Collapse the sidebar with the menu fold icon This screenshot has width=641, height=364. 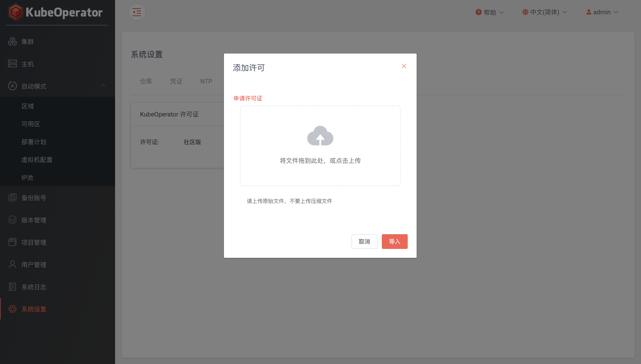click(137, 12)
